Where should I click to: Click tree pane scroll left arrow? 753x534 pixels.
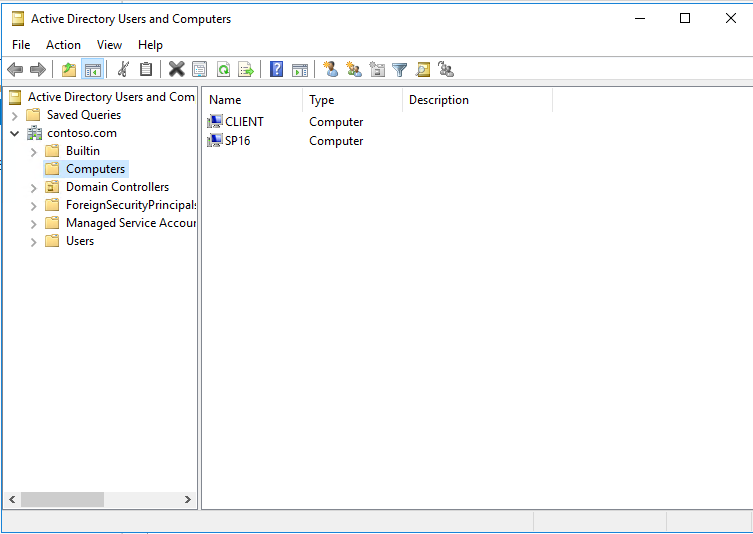pos(12,499)
